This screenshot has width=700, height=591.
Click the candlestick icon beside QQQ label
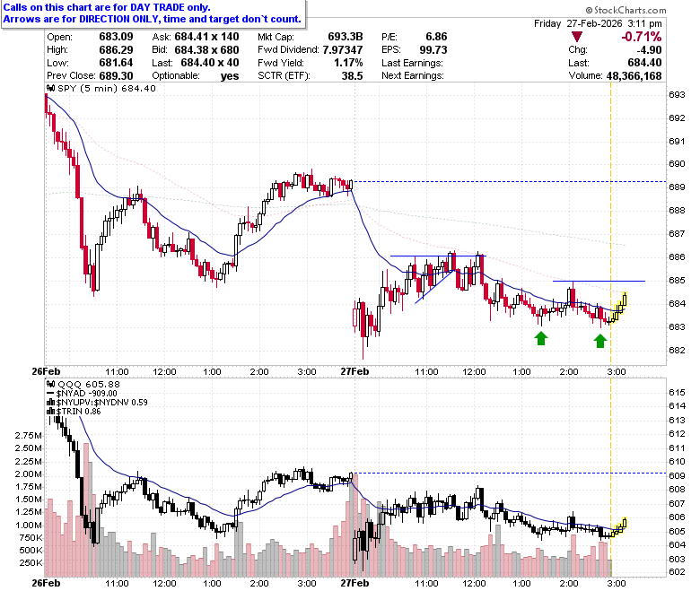pos(51,384)
